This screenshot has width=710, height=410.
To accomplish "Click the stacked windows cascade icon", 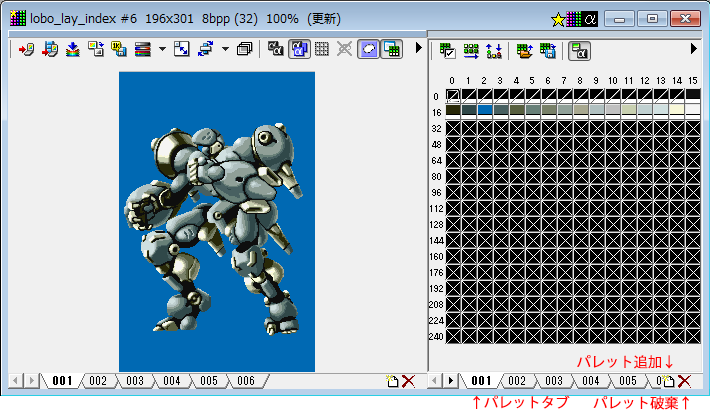I will point(245,49).
